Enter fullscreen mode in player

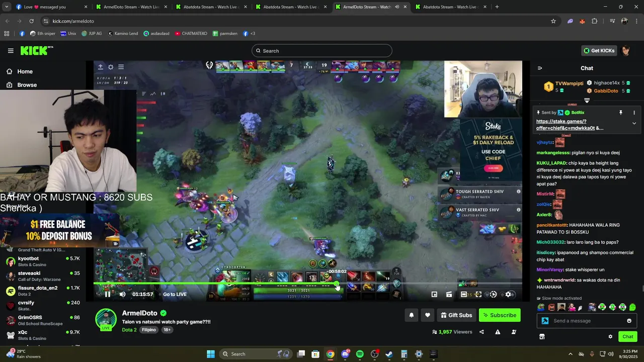click(x=478, y=294)
